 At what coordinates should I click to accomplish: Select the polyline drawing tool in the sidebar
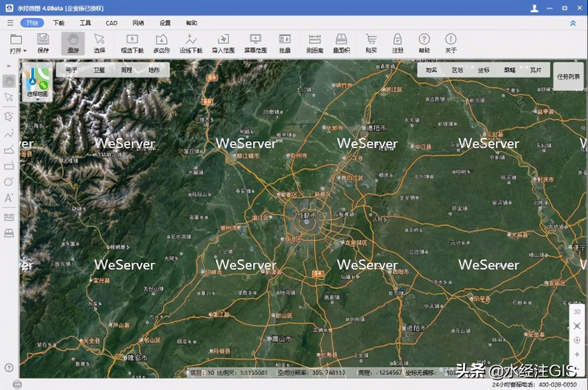pos(9,133)
